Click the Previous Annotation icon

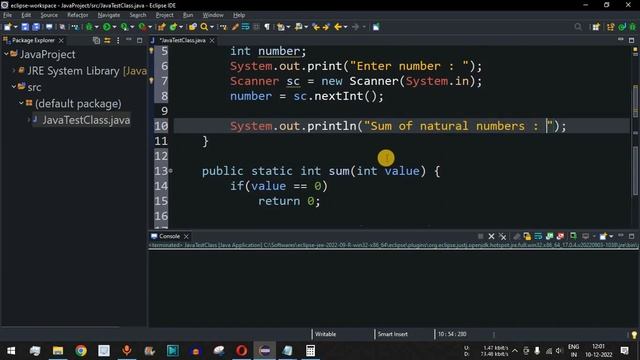point(298,27)
